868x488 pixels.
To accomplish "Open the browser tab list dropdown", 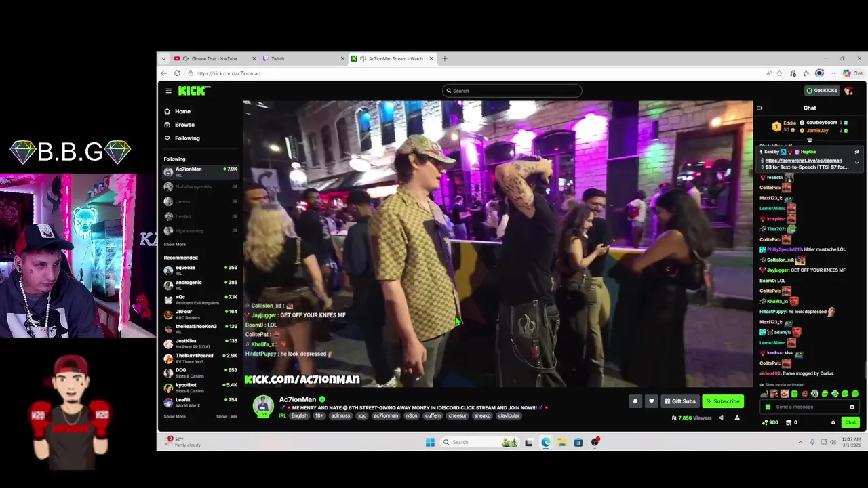I will (x=163, y=59).
